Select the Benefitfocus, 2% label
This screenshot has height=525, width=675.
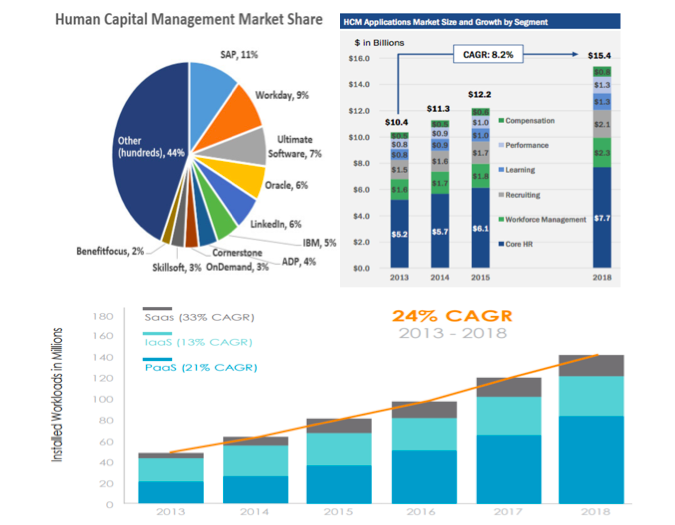click(110, 251)
